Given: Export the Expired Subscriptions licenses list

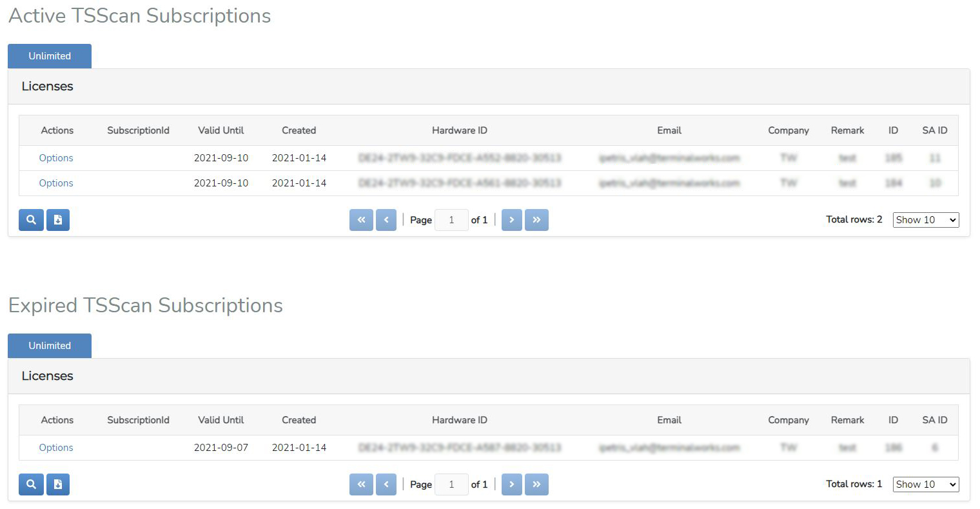Looking at the screenshot, I should click(x=58, y=484).
